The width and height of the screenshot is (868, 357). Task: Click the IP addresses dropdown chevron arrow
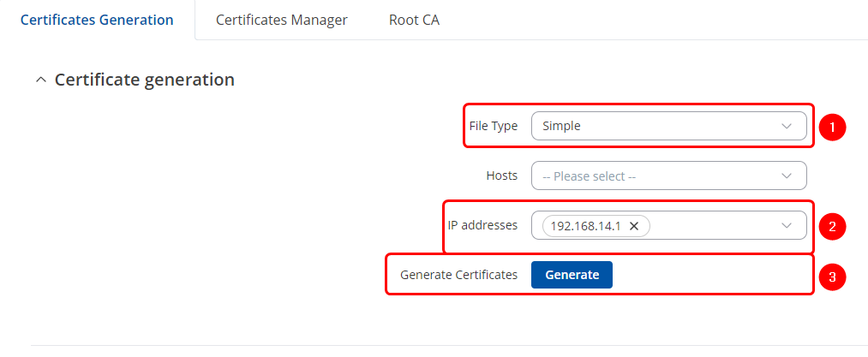(x=787, y=226)
